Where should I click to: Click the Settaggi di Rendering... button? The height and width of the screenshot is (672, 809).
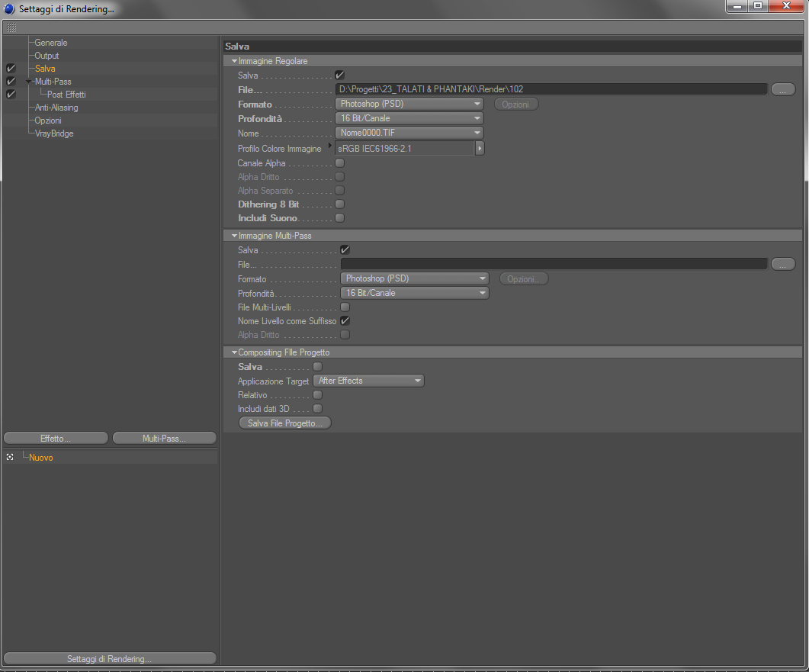[109, 658]
